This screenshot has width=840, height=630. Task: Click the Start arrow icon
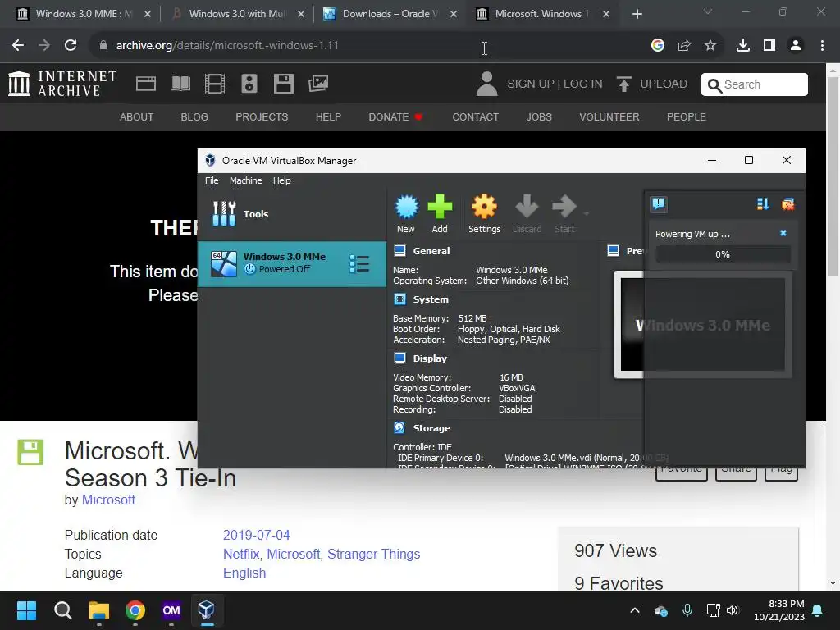click(564, 214)
